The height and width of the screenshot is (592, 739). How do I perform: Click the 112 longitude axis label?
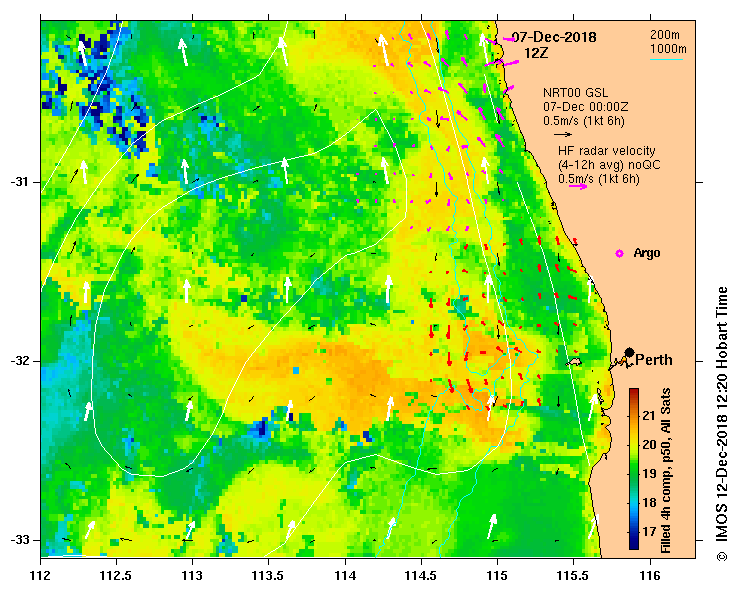click(x=41, y=576)
